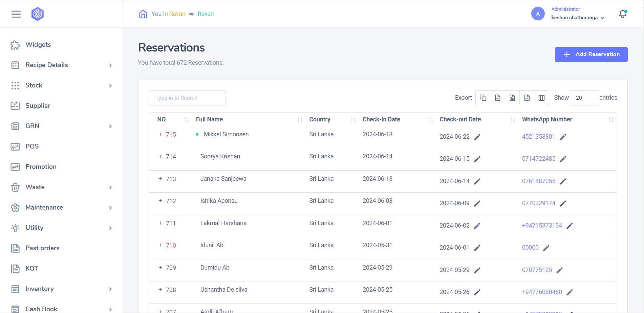Expand row details for reservation 712
The image size is (644, 313).
160,201
